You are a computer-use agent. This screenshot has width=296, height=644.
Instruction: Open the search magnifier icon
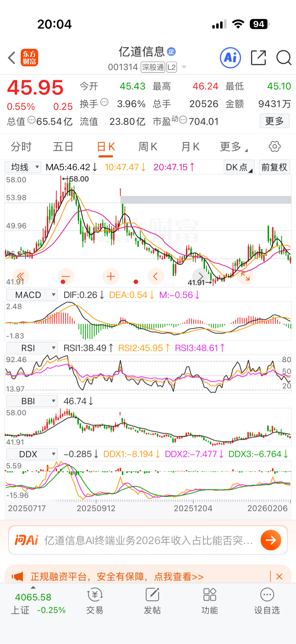click(x=284, y=58)
